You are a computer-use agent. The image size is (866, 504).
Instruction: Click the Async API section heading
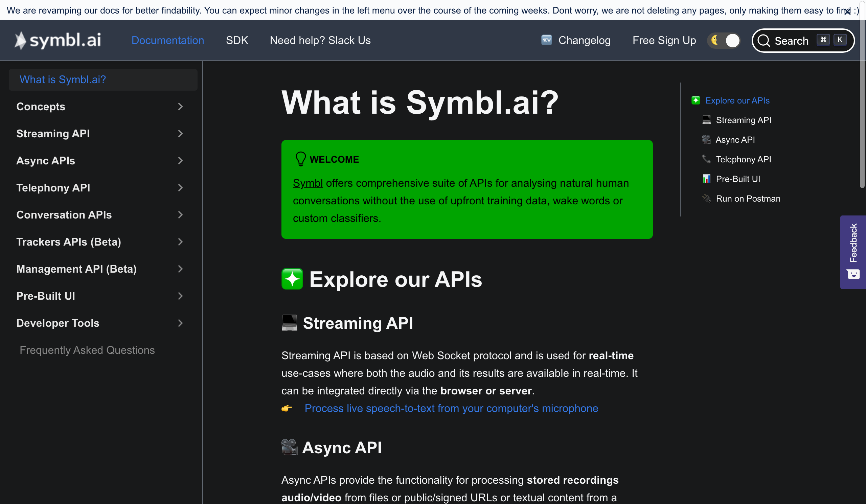click(x=342, y=447)
